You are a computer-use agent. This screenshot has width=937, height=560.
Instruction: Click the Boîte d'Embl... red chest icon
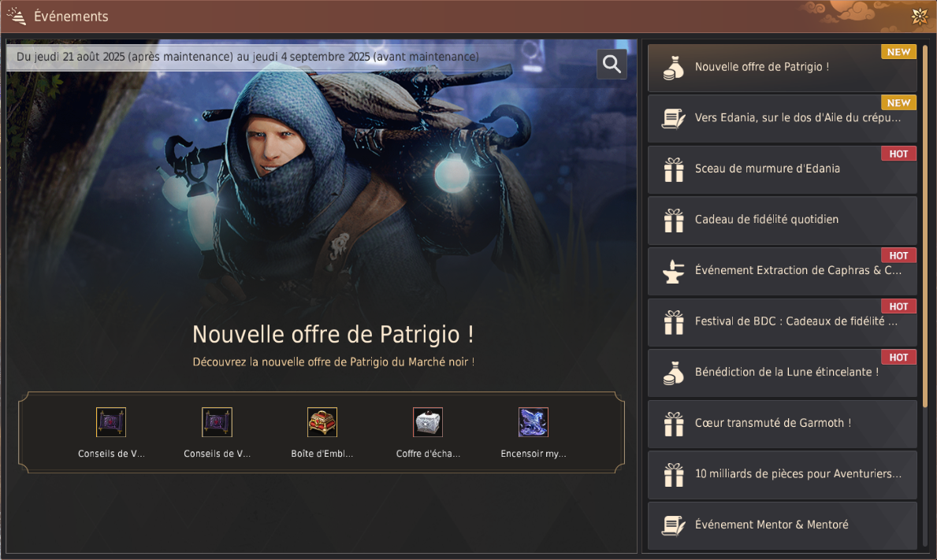(322, 422)
